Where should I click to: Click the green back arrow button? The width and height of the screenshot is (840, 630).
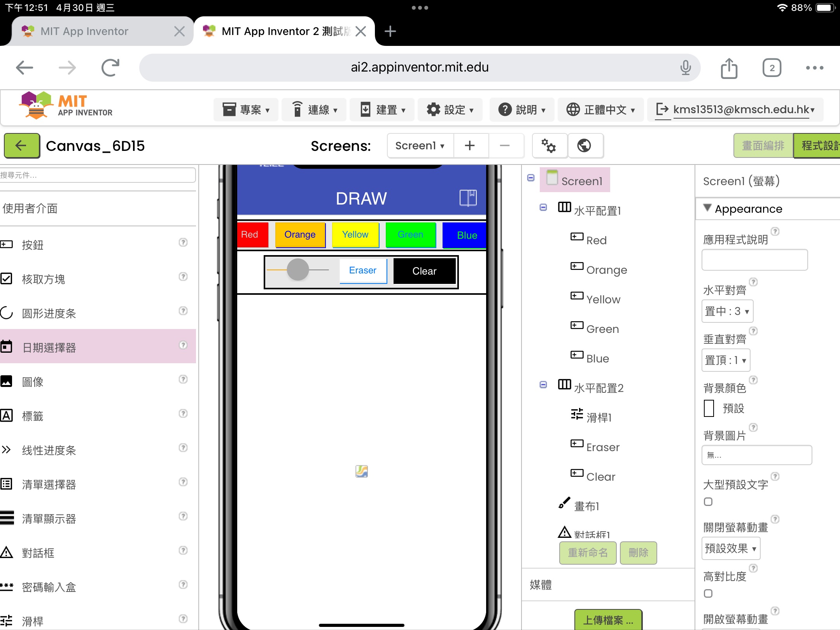pos(22,146)
